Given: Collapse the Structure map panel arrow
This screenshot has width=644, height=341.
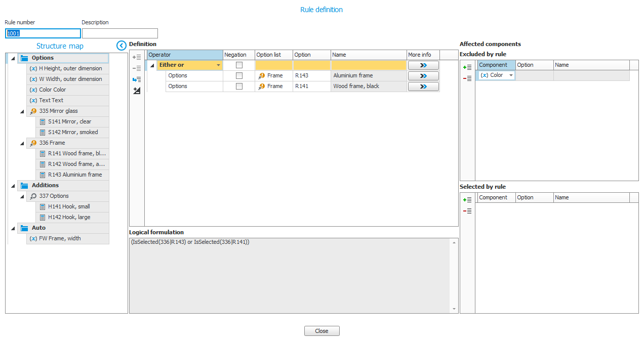Looking at the screenshot, I should [x=121, y=46].
